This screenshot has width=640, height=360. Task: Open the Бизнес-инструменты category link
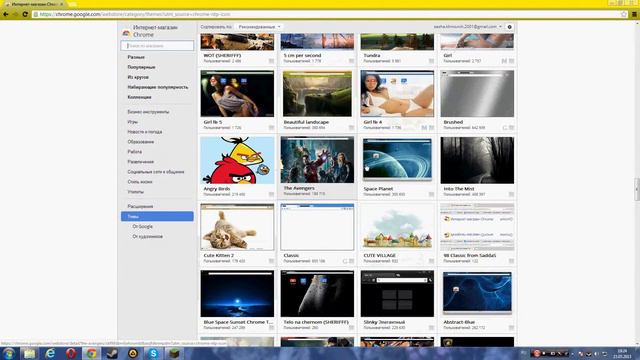148,112
